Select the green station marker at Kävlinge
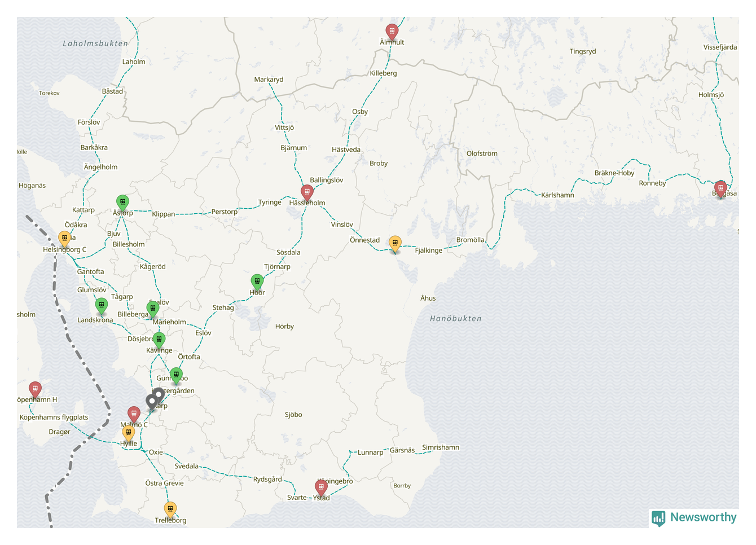Viewport: 756px width, 545px height. pos(159,340)
